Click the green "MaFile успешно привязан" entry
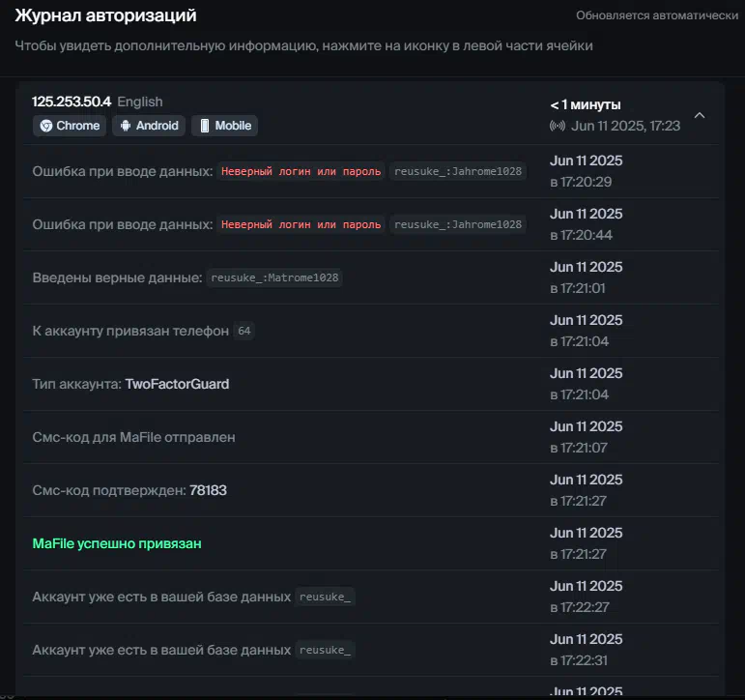Image resolution: width=745 pixels, height=700 pixels. point(117,543)
